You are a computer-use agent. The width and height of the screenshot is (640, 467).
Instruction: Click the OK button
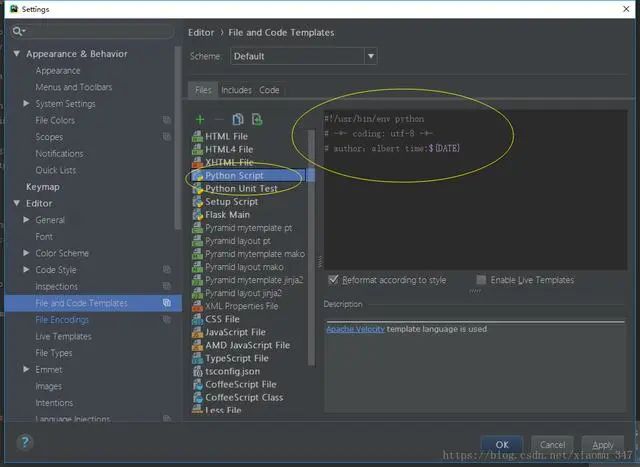[x=502, y=445]
